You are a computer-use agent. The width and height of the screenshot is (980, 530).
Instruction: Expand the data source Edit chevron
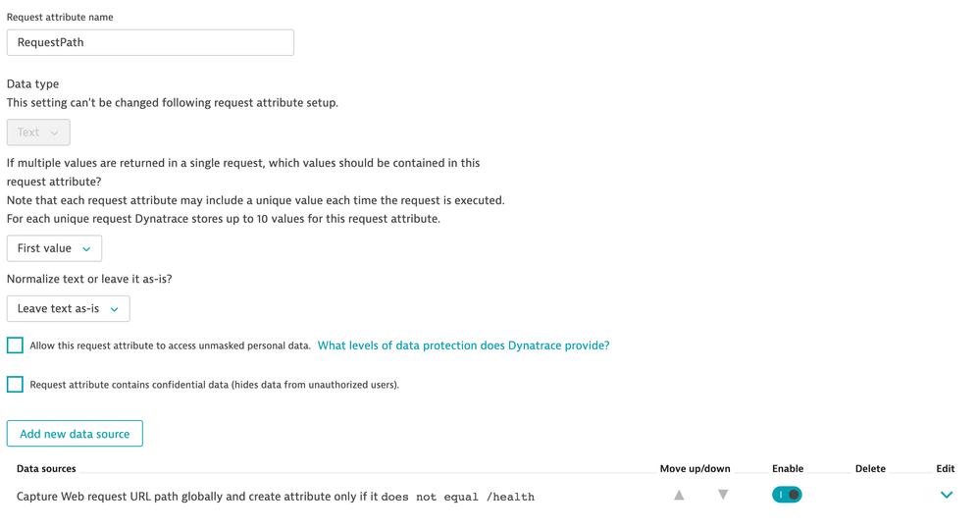point(946,495)
